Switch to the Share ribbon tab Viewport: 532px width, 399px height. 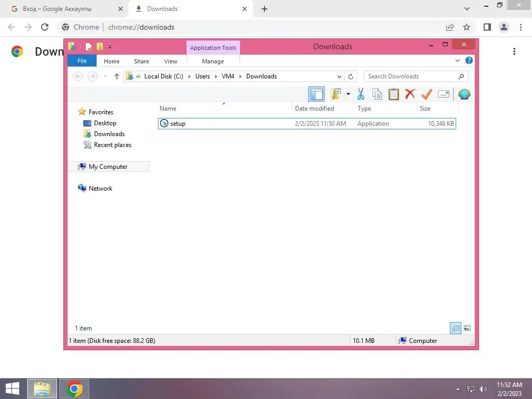[141, 61]
